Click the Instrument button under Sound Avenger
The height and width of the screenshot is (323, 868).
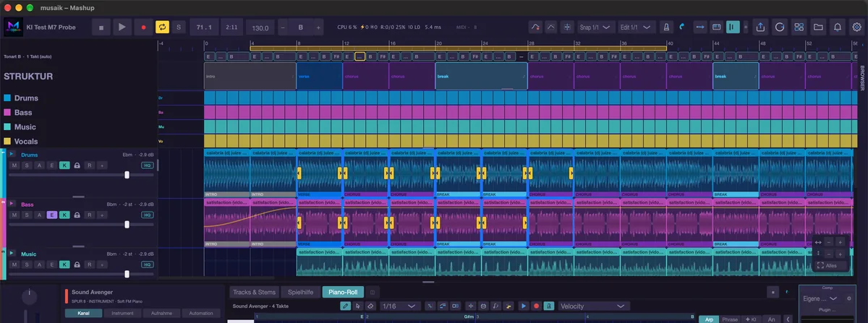pos(122,314)
